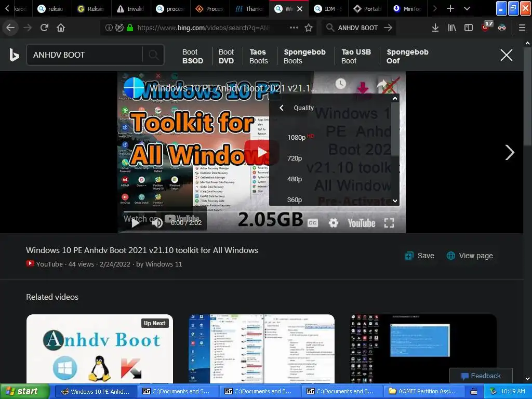
Task: Open the Library bookshelf icon
Action: point(452,28)
